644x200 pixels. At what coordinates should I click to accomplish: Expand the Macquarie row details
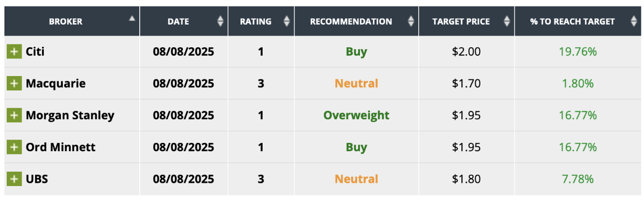[x=14, y=83]
